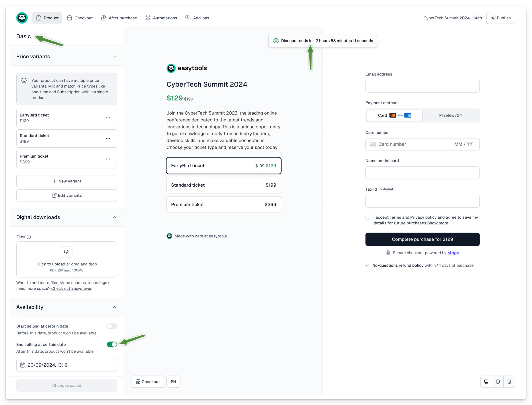Viewport: 532px width, 405px height.
Task: Click the Show more link
Action: click(438, 223)
